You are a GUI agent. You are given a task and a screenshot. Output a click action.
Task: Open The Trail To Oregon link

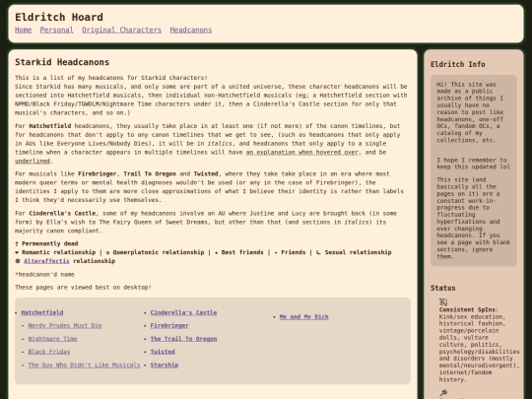[x=183, y=339]
